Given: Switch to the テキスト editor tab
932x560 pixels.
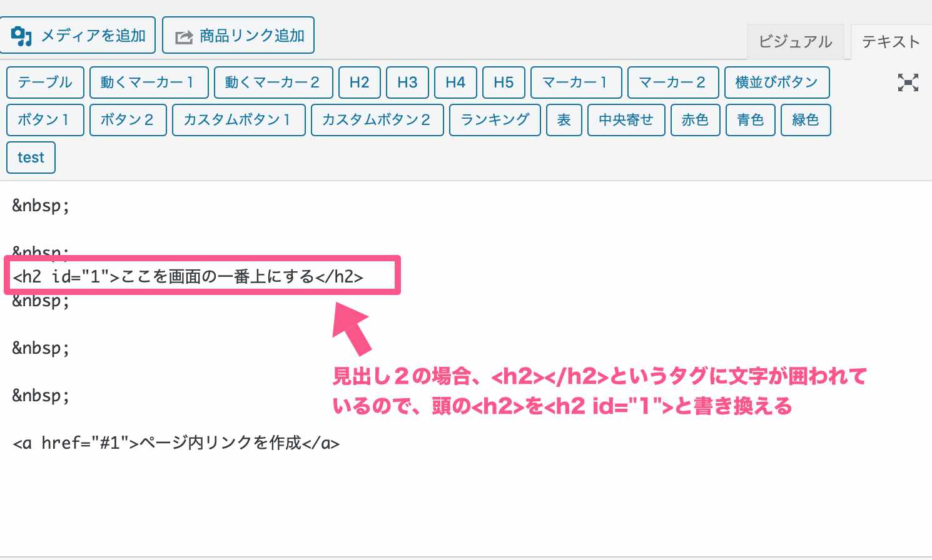Looking at the screenshot, I should point(891,42).
